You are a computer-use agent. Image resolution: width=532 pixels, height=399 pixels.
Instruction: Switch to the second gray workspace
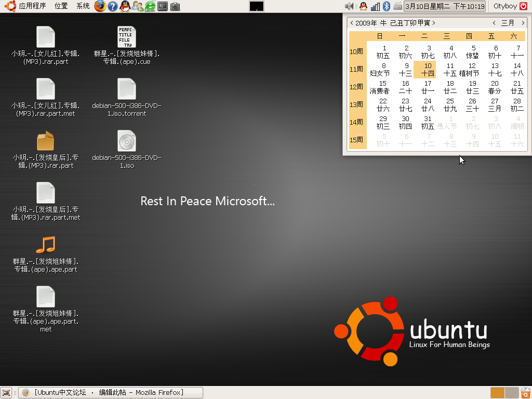click(x=512, y=393)
